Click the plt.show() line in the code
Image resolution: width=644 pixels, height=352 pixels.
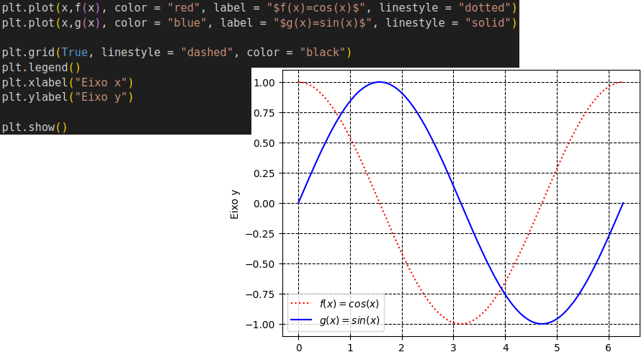pos(34,127)
